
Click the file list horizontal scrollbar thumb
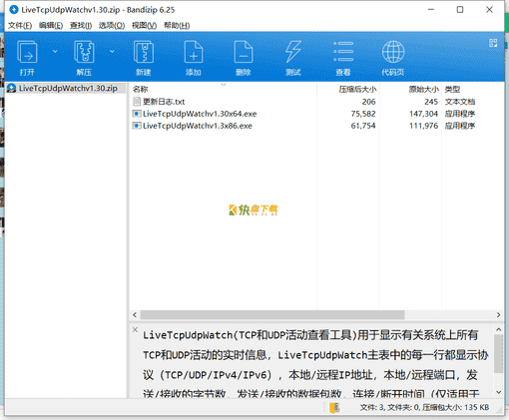click(x=272, y=315)
